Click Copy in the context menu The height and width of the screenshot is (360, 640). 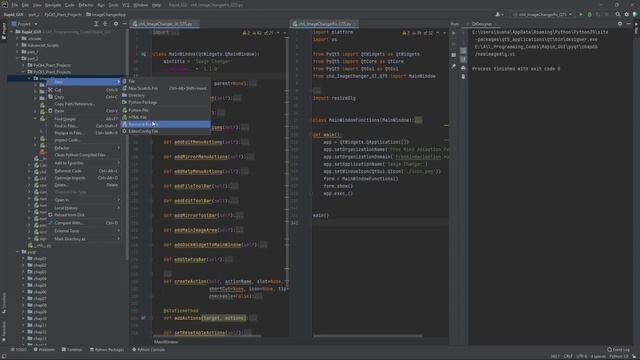[83, 97]
